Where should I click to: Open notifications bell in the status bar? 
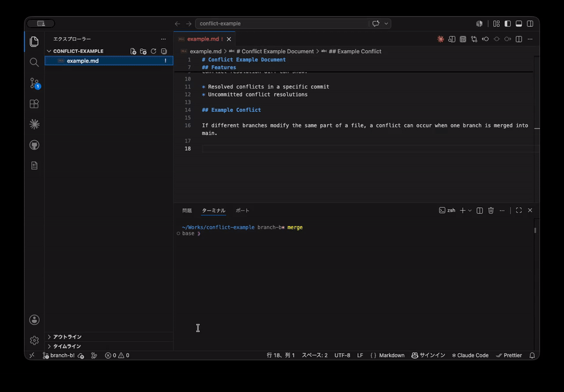tap(532, 356)
